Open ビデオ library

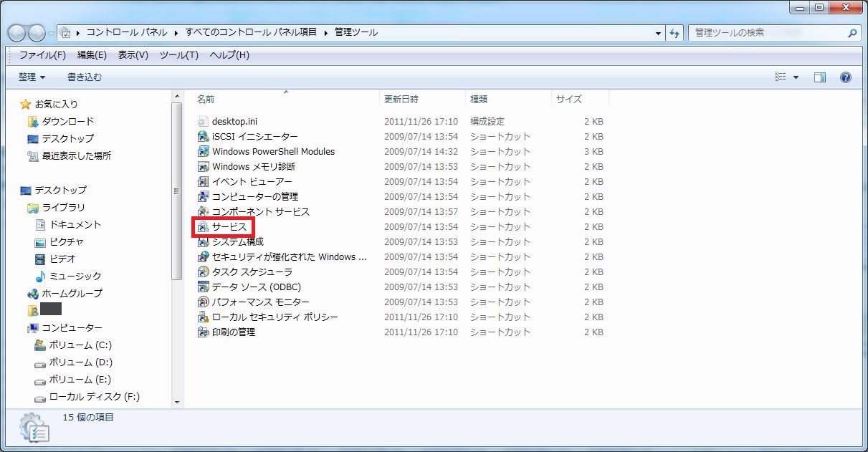55,259
